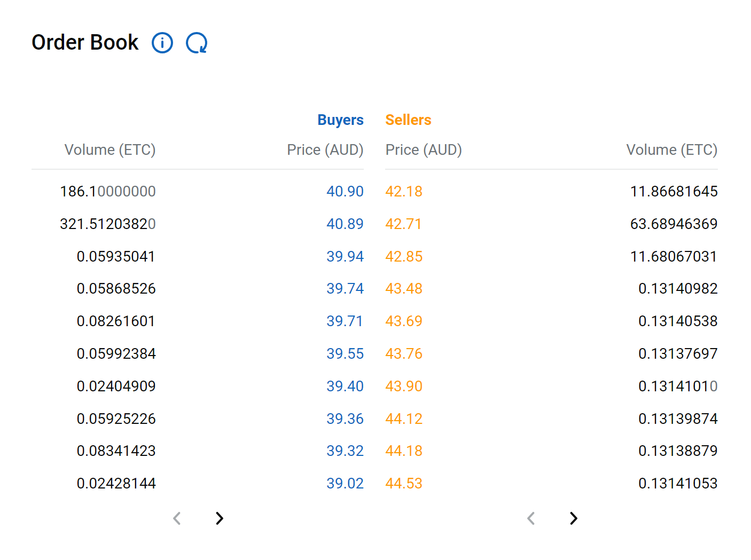Select seller price 42.18

click(x=404, y=191)
